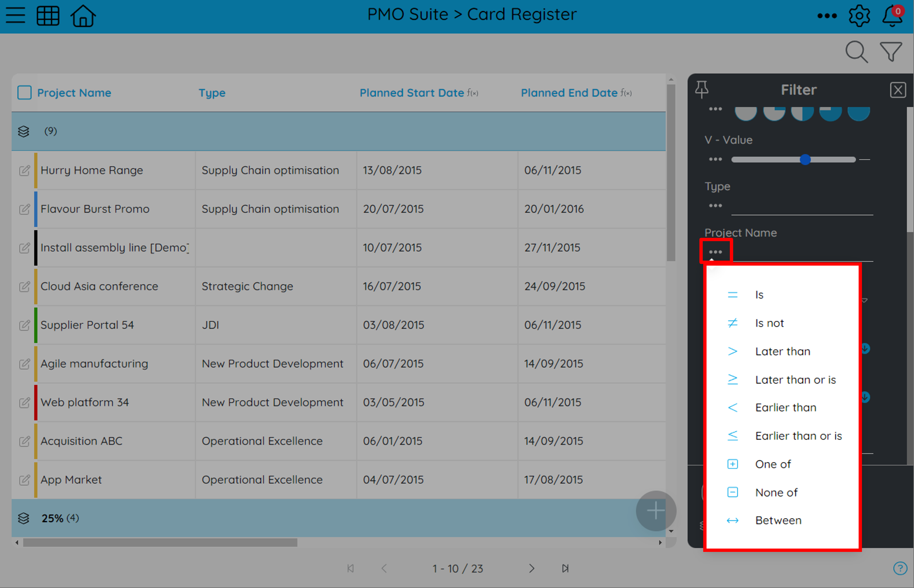Edit the Agile manufacturing row
Screen dimensions: 914x588
tap(24, 364)
